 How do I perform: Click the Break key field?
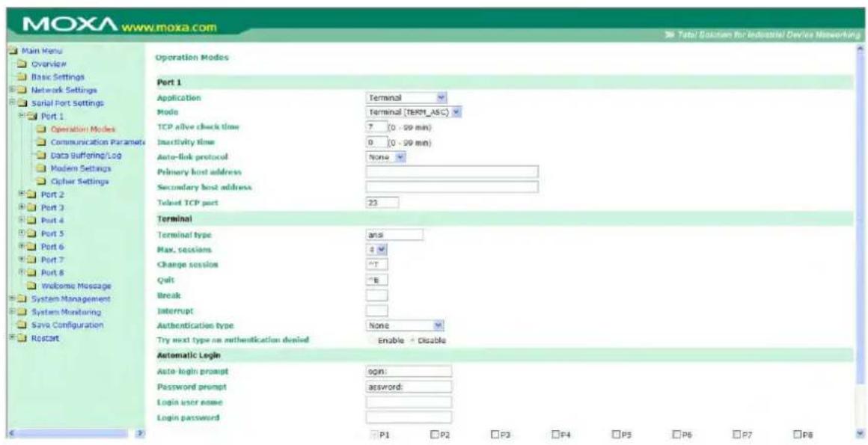pyautogui.click(x=377, y=295)
